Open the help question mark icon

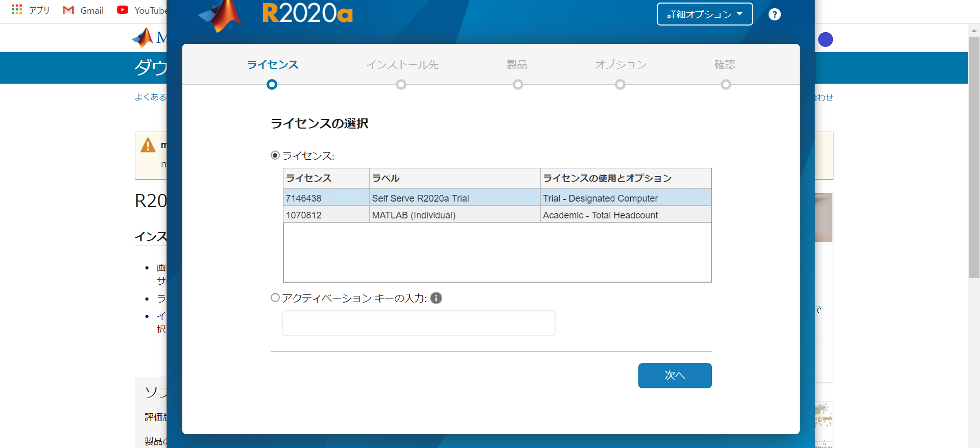coord(774,14)
